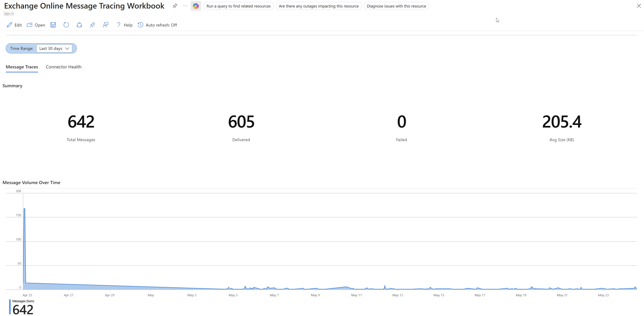
Task: Click the 'May 11' x-axis label
Action: click(357, 295)
